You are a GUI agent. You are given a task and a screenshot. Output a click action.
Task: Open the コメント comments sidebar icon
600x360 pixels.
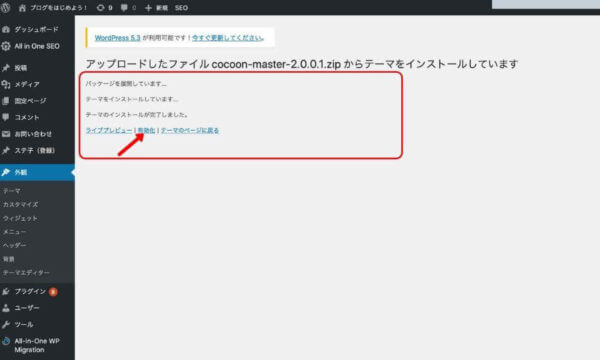[x=6, y=117]
